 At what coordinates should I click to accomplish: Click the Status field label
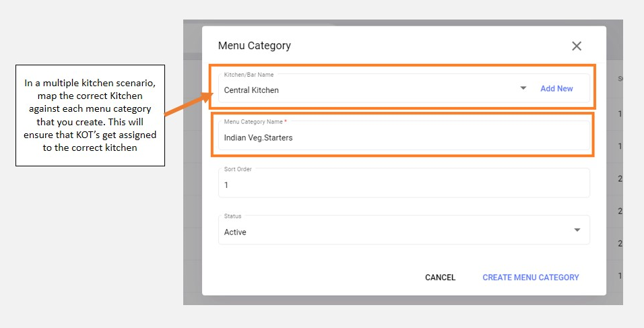click(x=232, y=216)
